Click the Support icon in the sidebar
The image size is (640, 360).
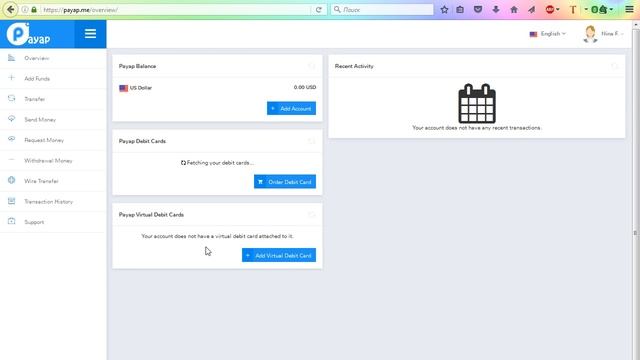coord(11,221)
